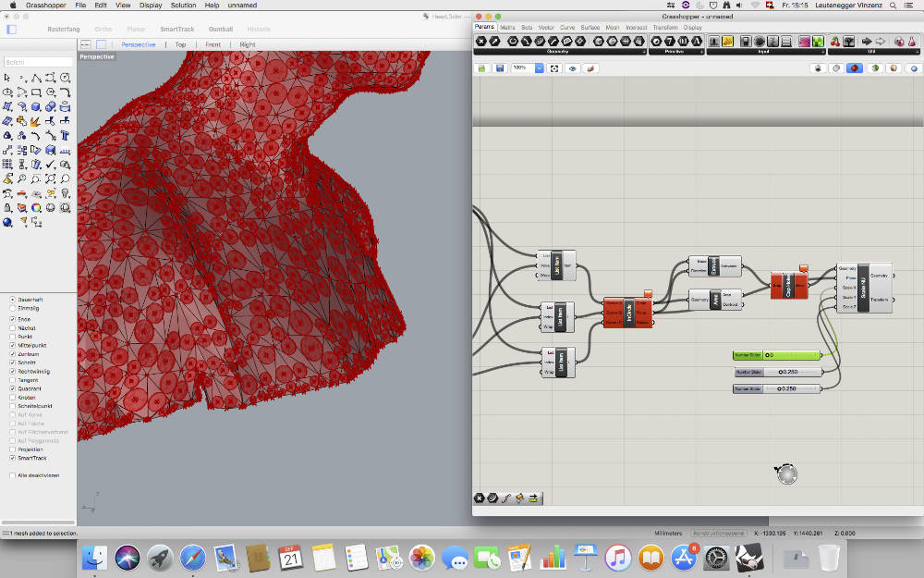Enable the Nächst object snap checkbox

click(x=12, y=328)
